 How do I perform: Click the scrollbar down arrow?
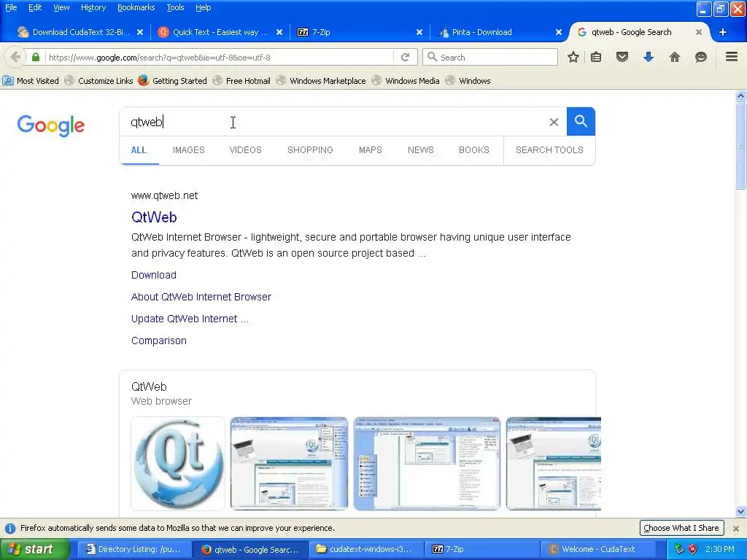coord(740,512)
